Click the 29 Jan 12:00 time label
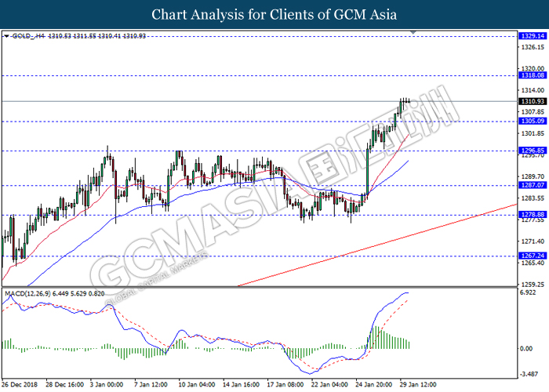 click(x=418, y=385)
